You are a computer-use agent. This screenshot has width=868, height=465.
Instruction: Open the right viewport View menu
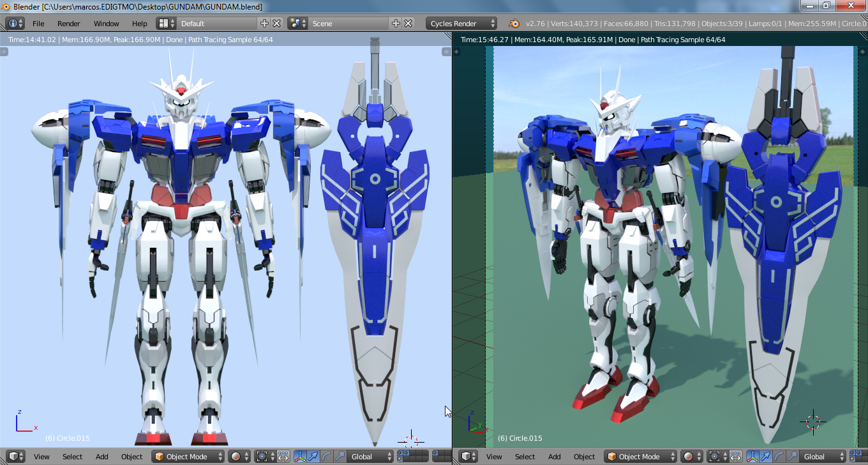click(494, 457)
